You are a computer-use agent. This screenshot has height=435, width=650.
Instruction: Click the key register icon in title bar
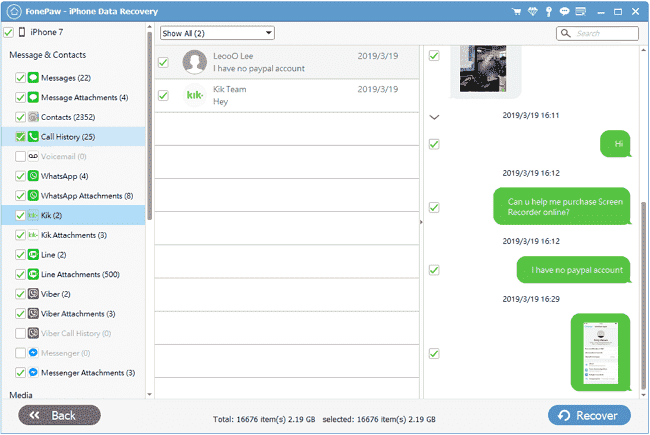tap(549, 12)
